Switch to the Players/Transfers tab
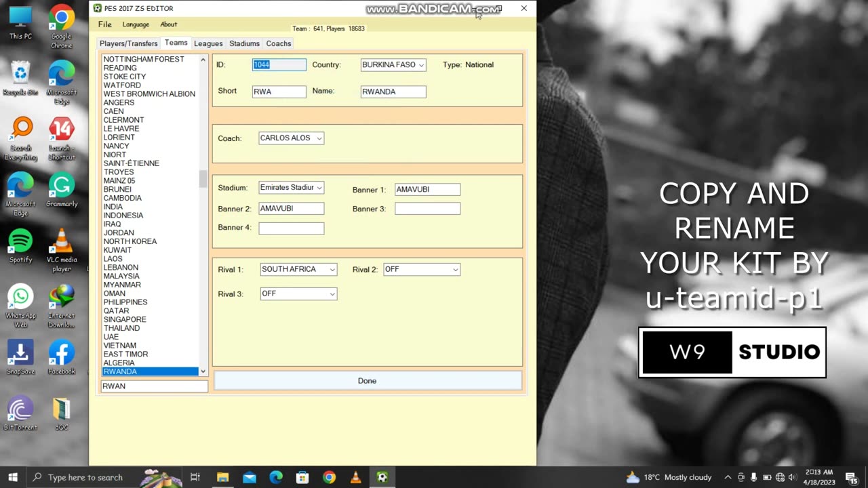The image size is (868, 488). point(128,43)
